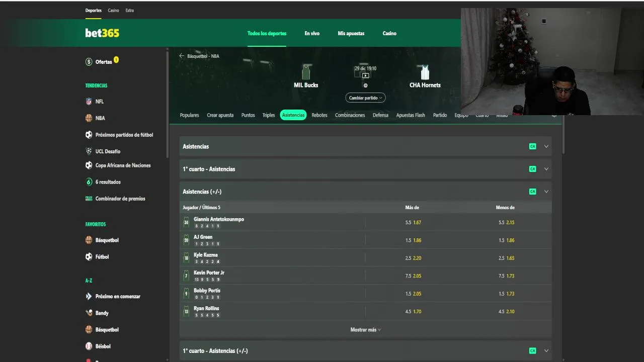Click the Próximo en comenzar arrow icon

(89, 297)
